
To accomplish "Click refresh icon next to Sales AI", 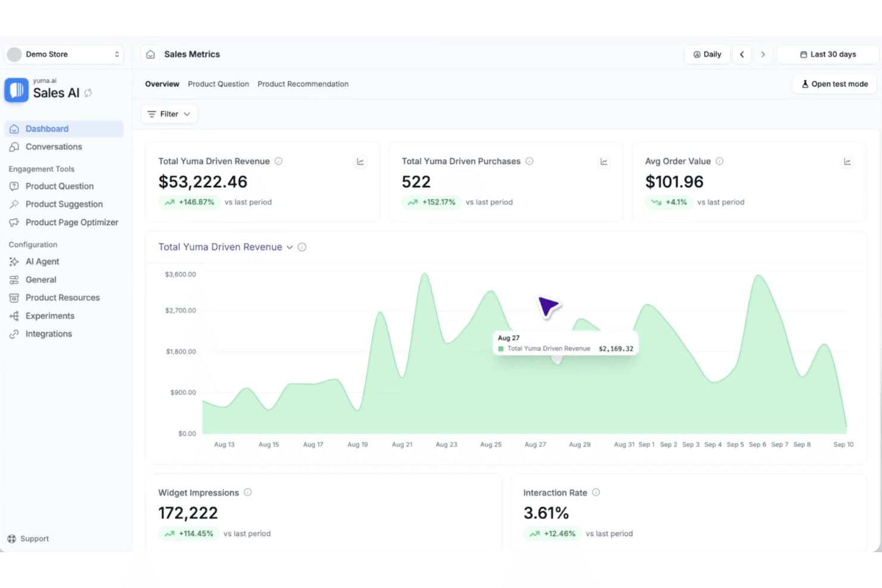I will [x=88, y=93].
